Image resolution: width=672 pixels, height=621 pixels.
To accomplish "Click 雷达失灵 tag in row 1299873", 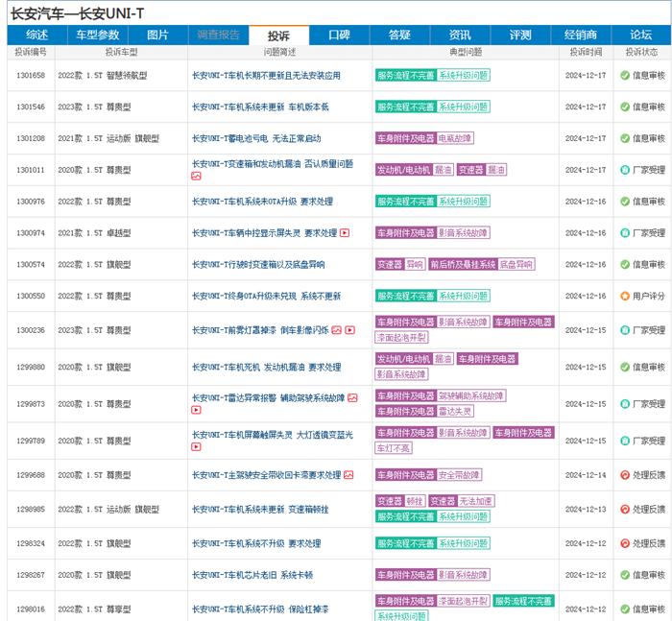I will pyautogui.click(x=455, y=412).
